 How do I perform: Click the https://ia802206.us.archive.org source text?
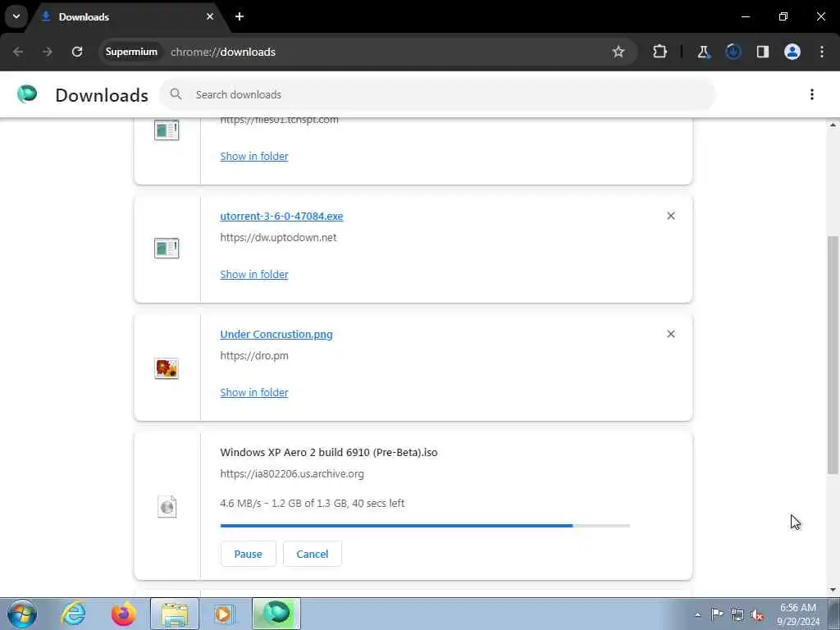292,473
